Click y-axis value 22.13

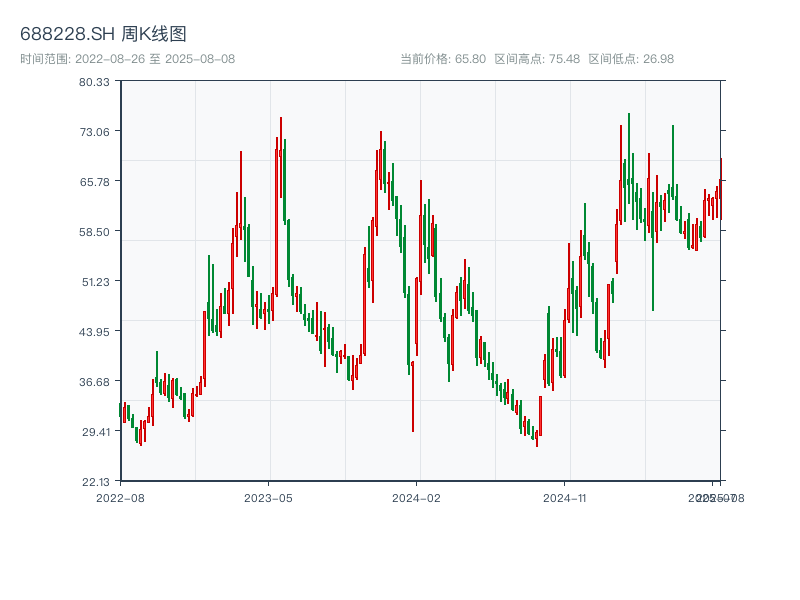(x=95, y=482)
